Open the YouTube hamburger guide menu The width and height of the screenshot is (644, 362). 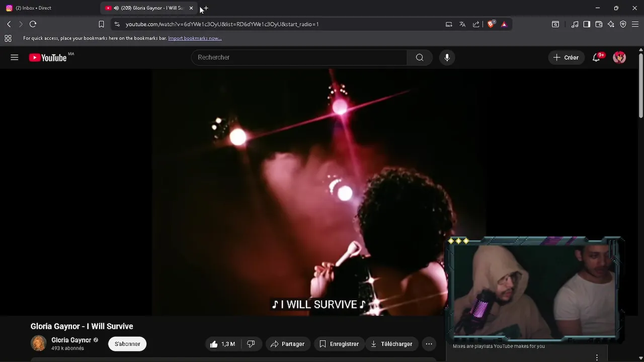(15, 57)
